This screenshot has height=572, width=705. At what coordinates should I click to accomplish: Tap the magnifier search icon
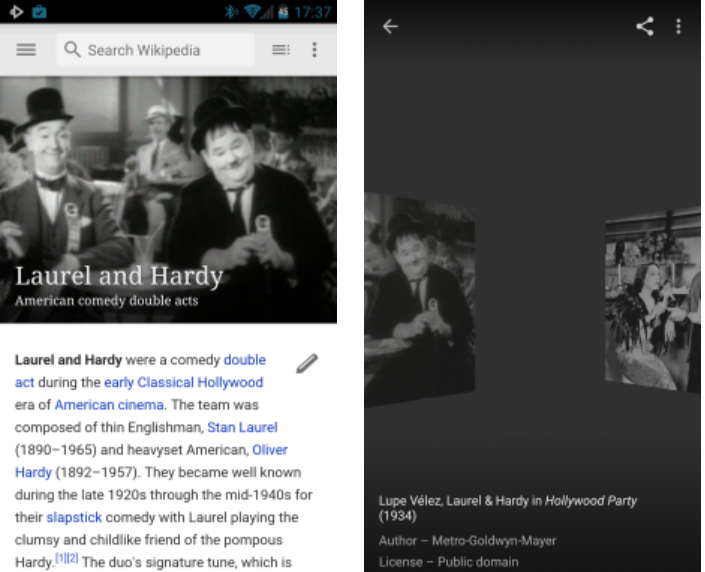pos(72,49)
